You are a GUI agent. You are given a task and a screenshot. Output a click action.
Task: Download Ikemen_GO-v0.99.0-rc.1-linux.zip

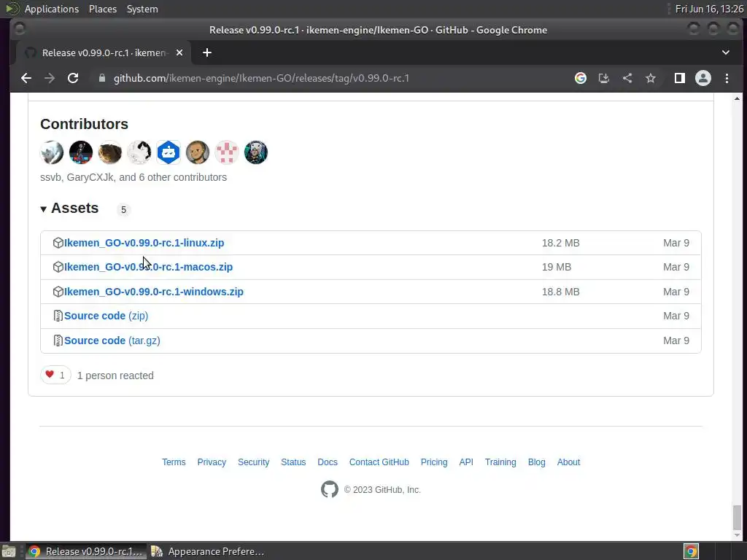(x=144, y=243)
